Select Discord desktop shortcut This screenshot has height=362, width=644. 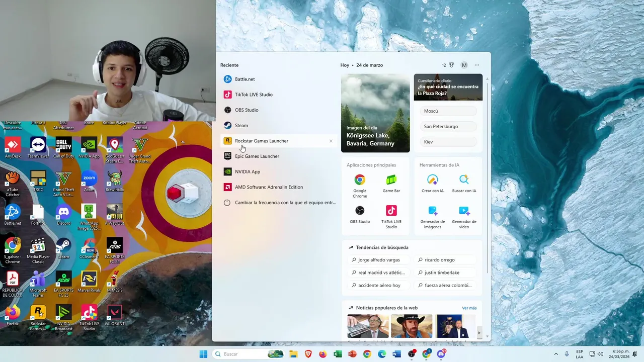point(64,215)
